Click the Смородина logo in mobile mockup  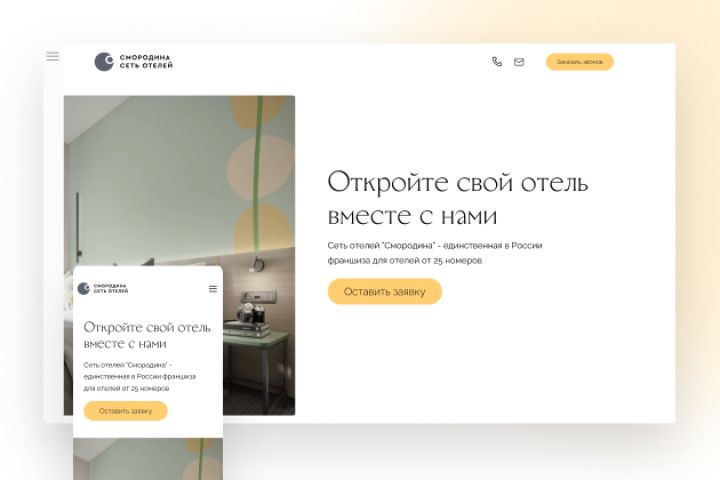[x=103, y=288]
